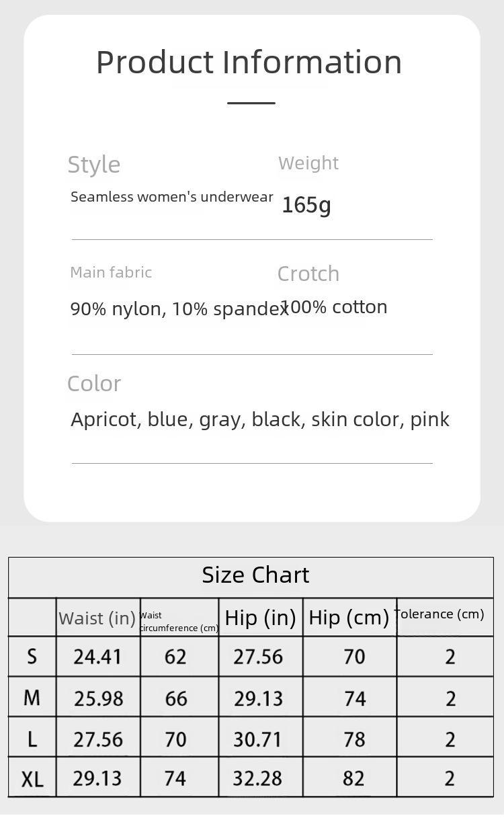
Task: Click the Seamless women's underwear text
Action: click(x=172, y=197)
